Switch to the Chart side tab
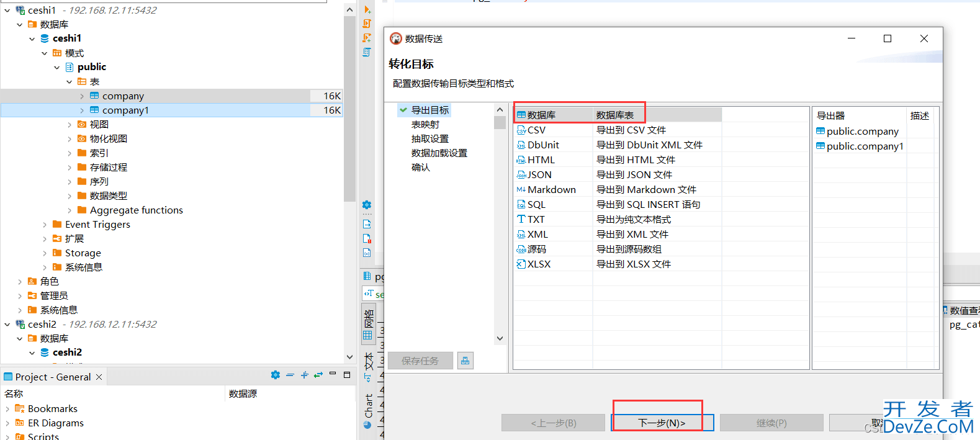The height and width of the screenshot is (440, 980). pyautogui.click(x=368, y=411)
